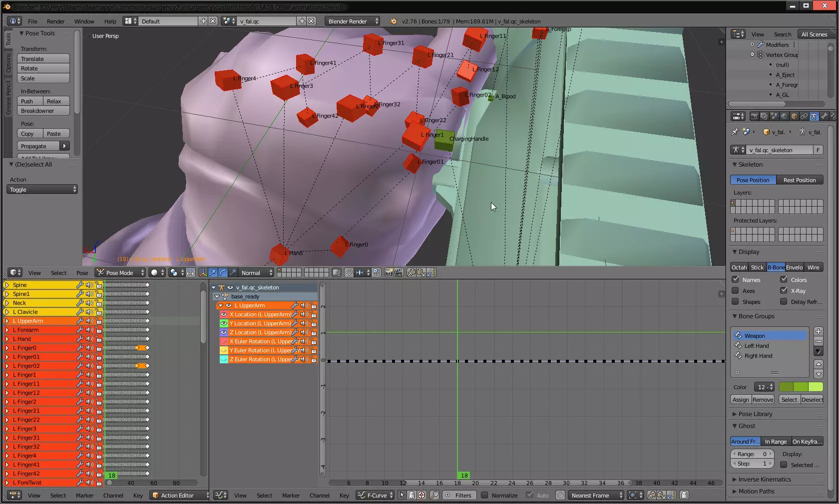Screen dimensions: 839x504
Task: Open the Pose menu in 3D viewport header
Action: coord(82,273)
